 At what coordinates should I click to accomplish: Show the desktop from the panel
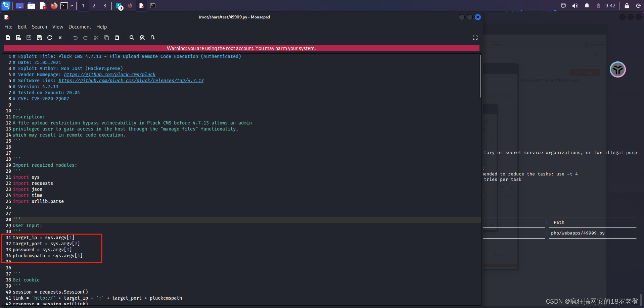pyautogui.click(x=20, y=6)
